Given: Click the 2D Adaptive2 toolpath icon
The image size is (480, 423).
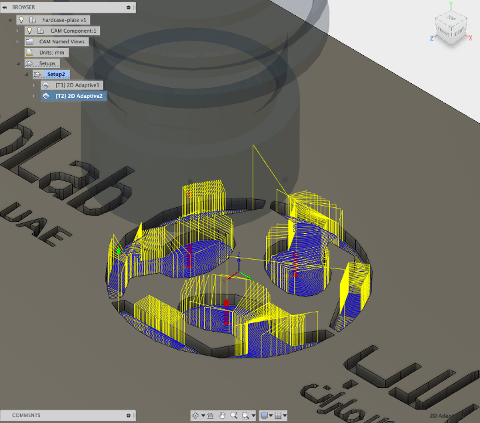Looking at the screenshot, I should pos(46,96).
